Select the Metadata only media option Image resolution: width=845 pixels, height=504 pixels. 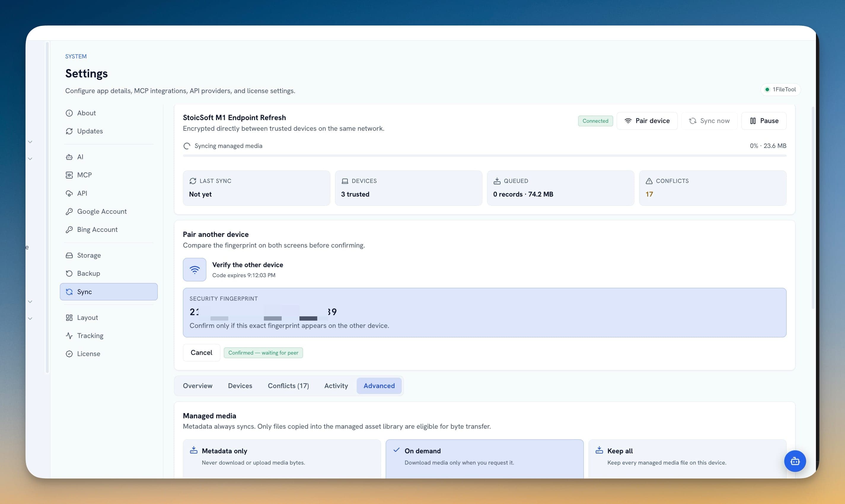coord(282,459)
